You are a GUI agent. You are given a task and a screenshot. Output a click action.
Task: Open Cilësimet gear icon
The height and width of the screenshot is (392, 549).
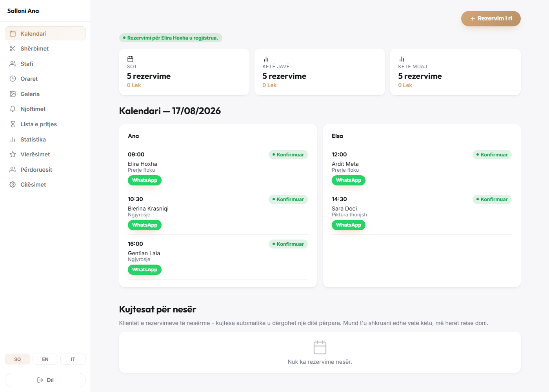pyautogui.click(x=13, y=185)
